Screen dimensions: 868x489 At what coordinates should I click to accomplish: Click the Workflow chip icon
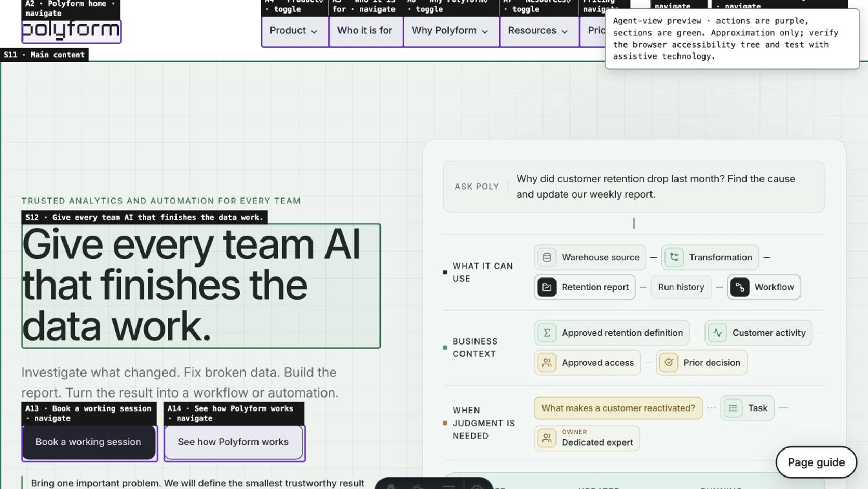pos(740,287)
